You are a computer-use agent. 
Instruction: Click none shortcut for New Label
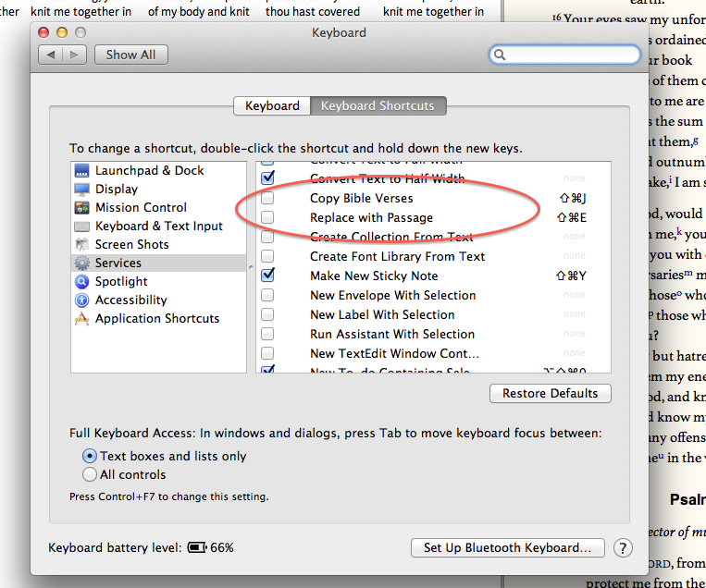[x=575, y=314]
